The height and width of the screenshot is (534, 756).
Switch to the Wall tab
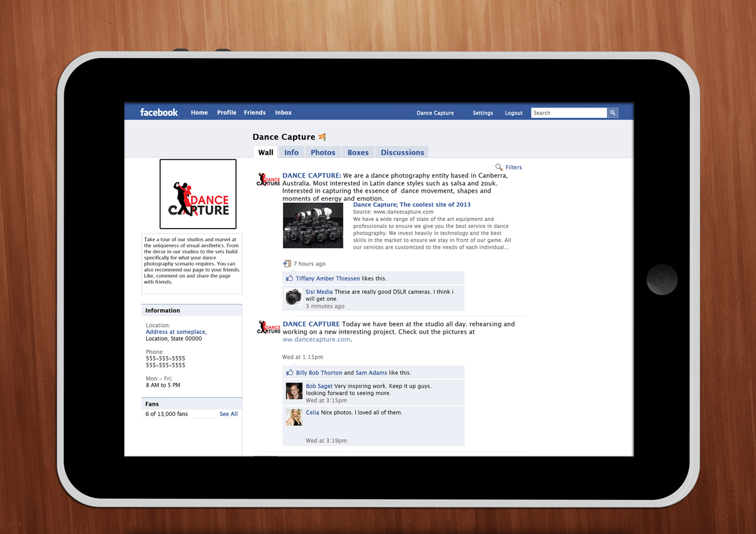pyautogui.click(x=266, y=152)
